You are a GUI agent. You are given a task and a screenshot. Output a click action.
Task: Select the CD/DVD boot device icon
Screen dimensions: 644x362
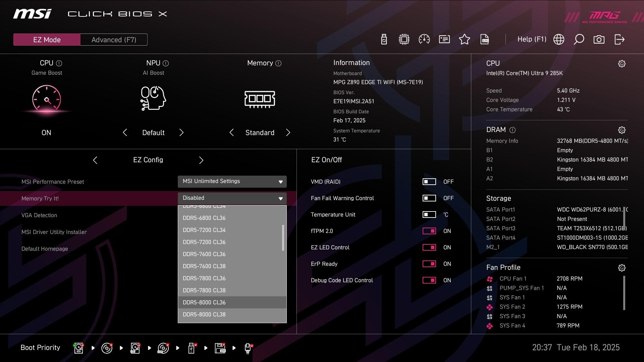coord(107,348)
